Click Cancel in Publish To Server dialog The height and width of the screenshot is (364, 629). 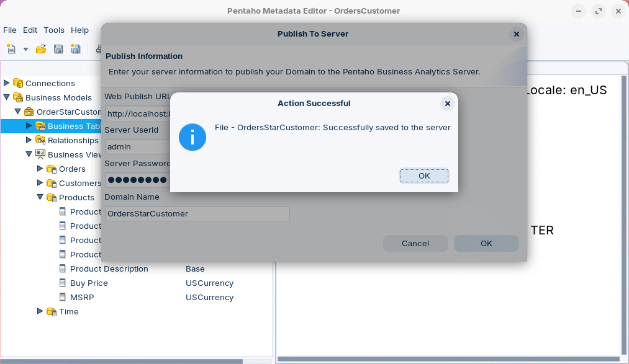tap(415, 243)
